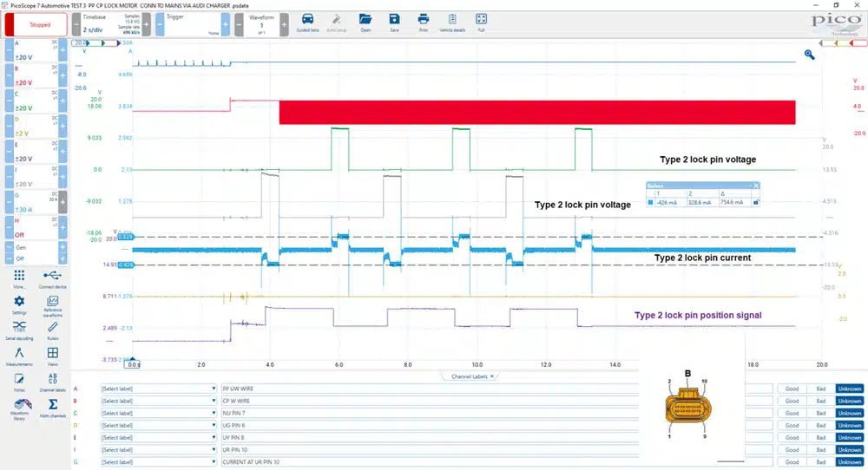Open the Guided tests car icon
Screen dimensions: 868x470
307,23
